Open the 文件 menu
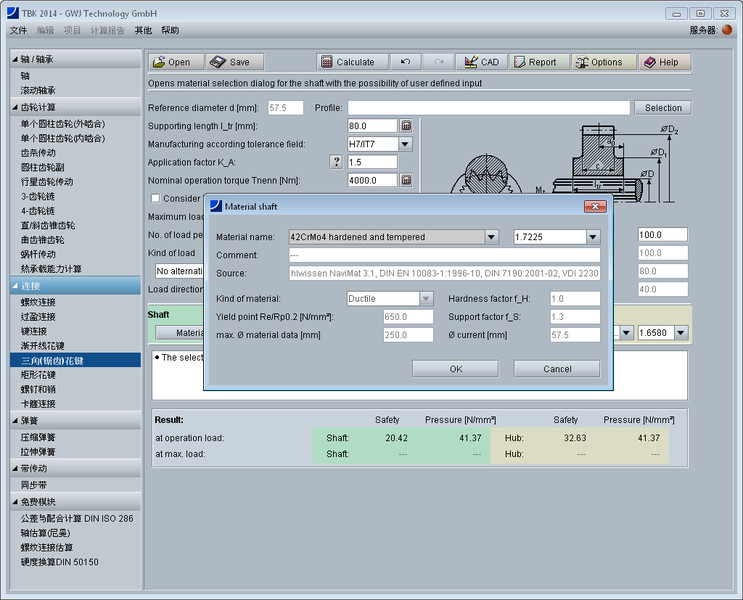 (18, 30)
